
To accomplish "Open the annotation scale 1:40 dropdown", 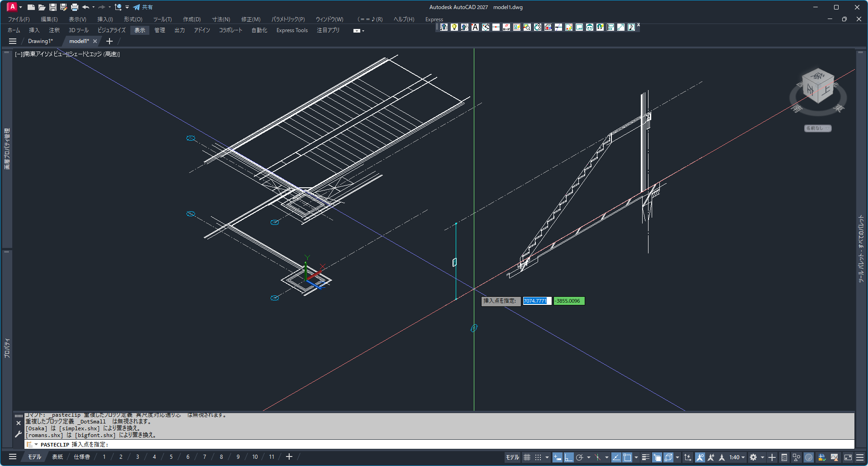I will [x=737, y=457].
